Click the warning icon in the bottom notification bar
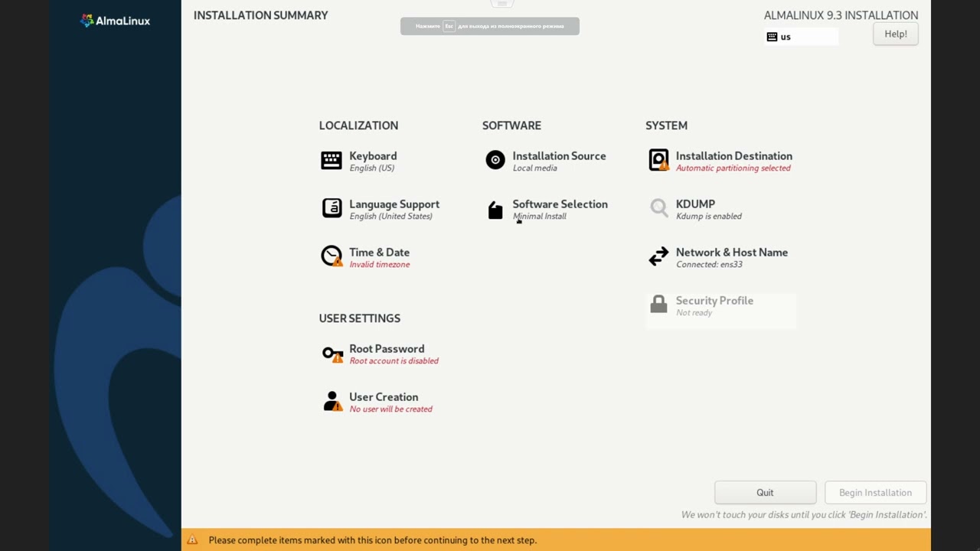Viewport: 980px width, 551px height. pyautogui.click(x=192, y=540)
